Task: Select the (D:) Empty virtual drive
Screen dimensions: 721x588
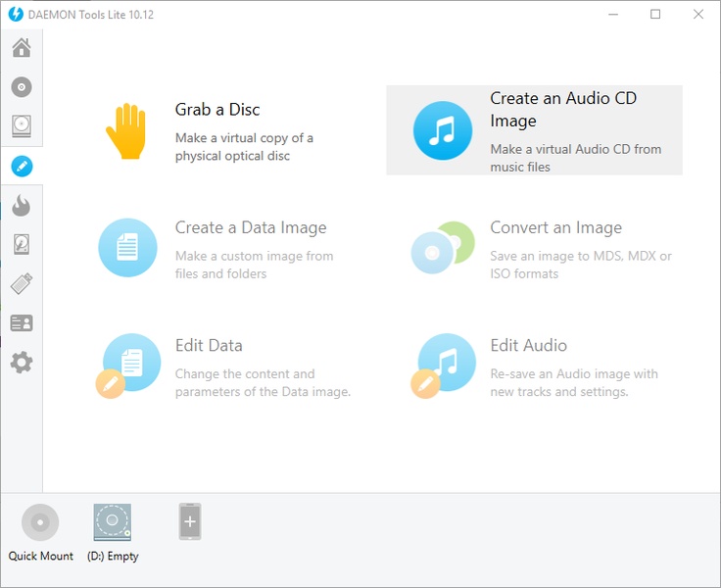Action: click(x=113, y=523)
